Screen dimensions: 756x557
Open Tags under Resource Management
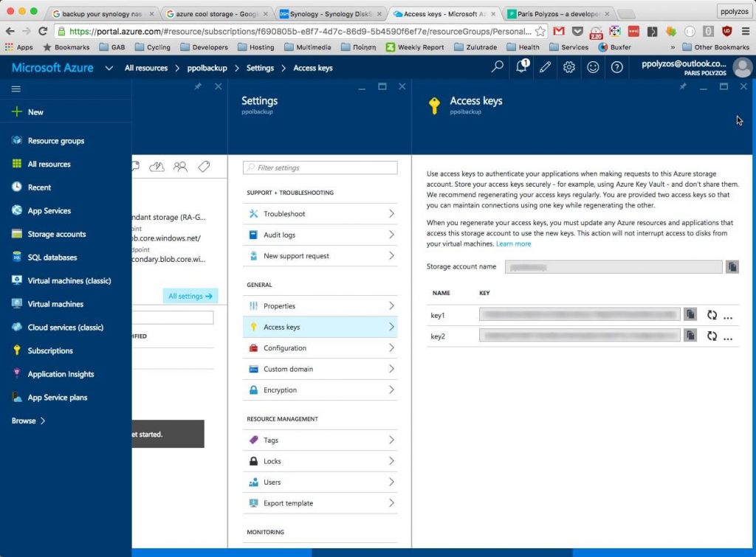coord(320,440)
